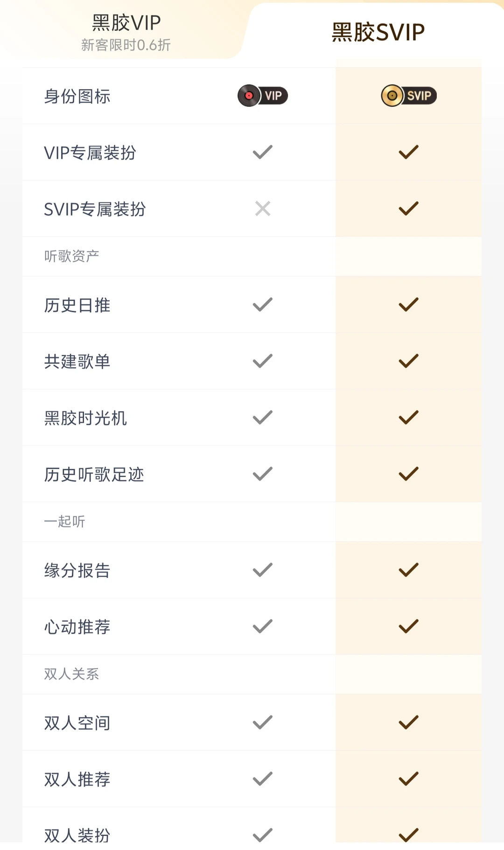Switch to the 黑胶SVIP tab
This screenshot has height=850, width=504.
[x=378, y=33]
